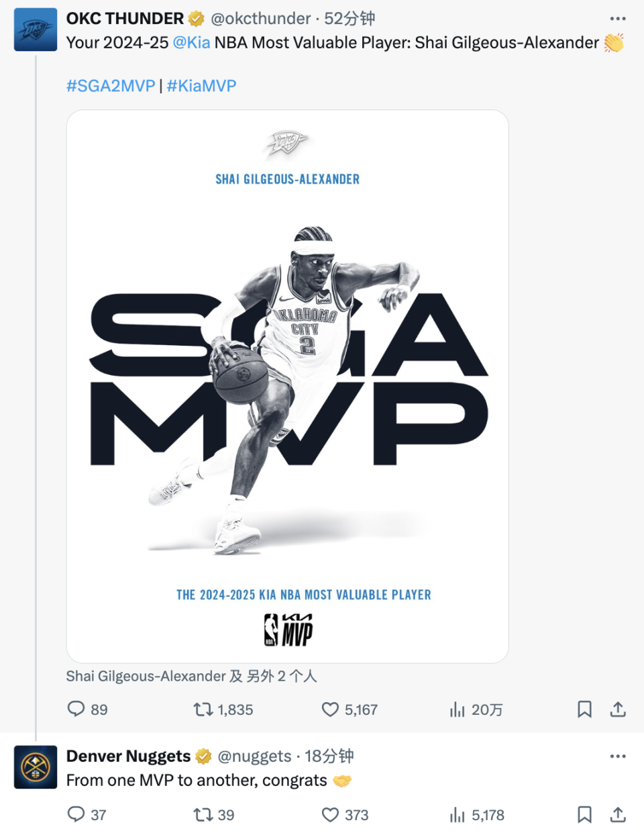Like the OKC Thunder tweet

tap(350, 709)
